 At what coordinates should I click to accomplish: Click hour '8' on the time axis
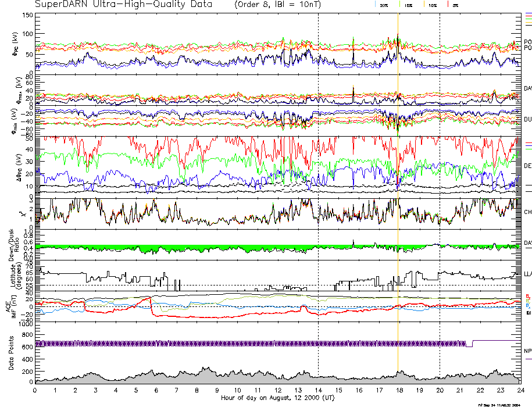pos(197,390)
